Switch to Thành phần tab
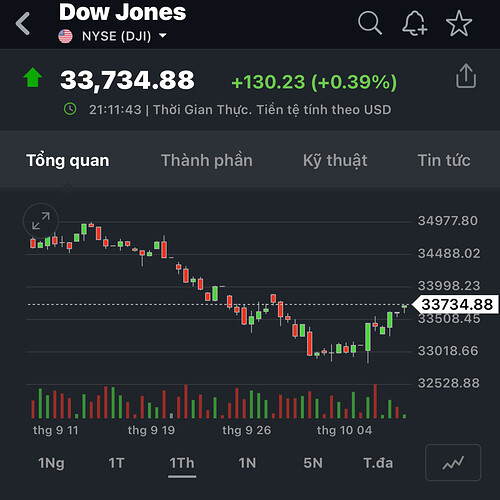Viewport: 500px width, 500px height. pyautogui.click(x=207, y=161)
